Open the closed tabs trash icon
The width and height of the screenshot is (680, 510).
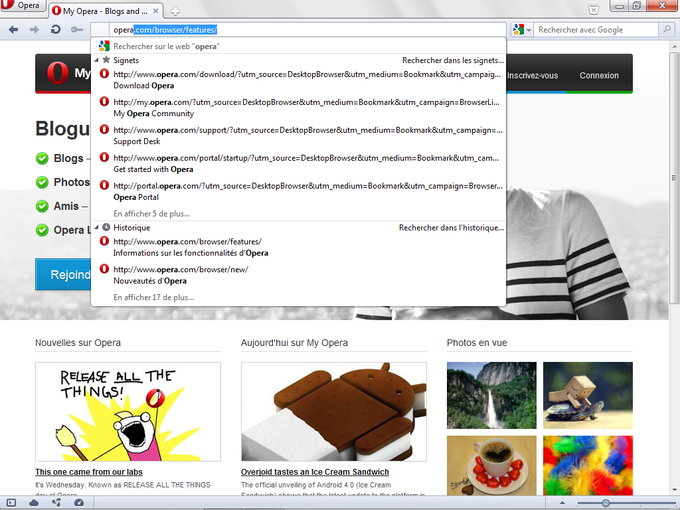(x=593, y=9)
